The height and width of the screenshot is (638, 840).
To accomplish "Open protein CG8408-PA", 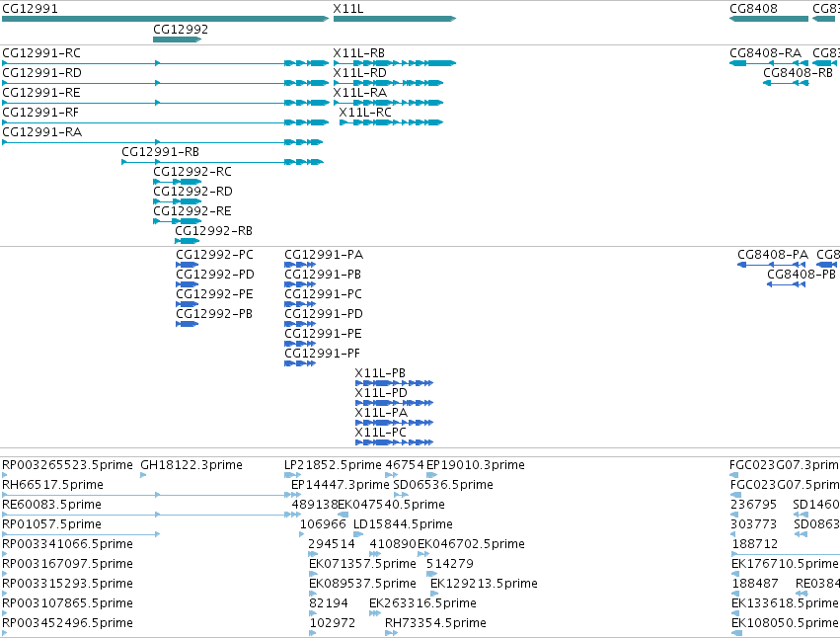I will click(x=773, y=255).
